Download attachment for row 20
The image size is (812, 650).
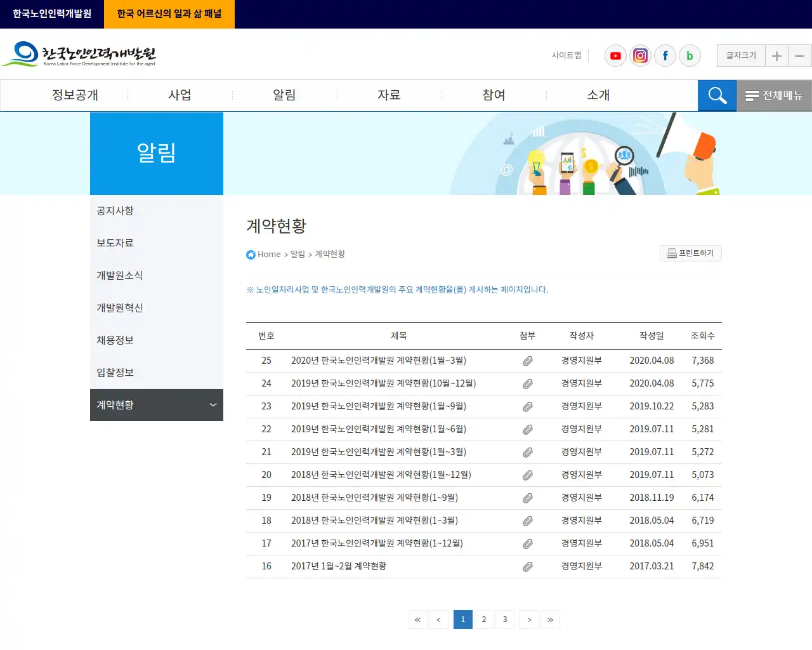coord(527,475)
